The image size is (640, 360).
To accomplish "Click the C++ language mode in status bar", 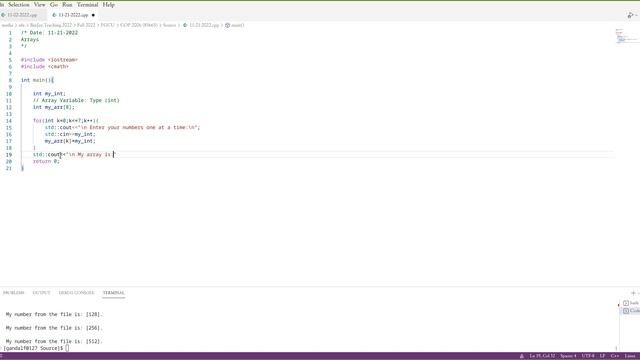I will click(x=615, y=356).
